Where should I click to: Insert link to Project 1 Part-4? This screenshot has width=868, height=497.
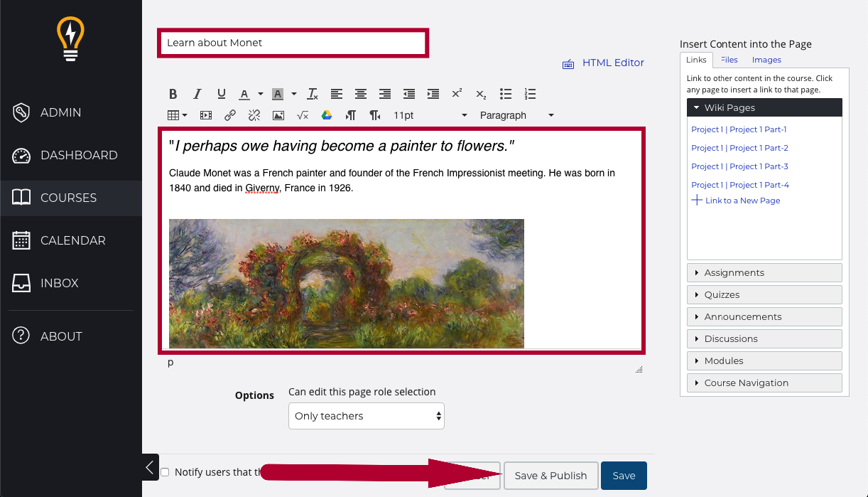pos(740,185)
